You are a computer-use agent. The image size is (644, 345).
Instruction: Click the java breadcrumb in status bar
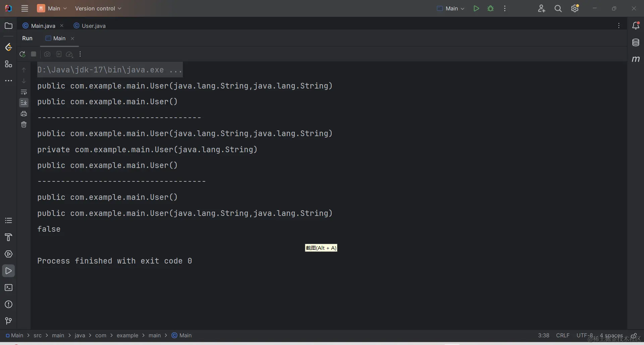pos(80,335)
